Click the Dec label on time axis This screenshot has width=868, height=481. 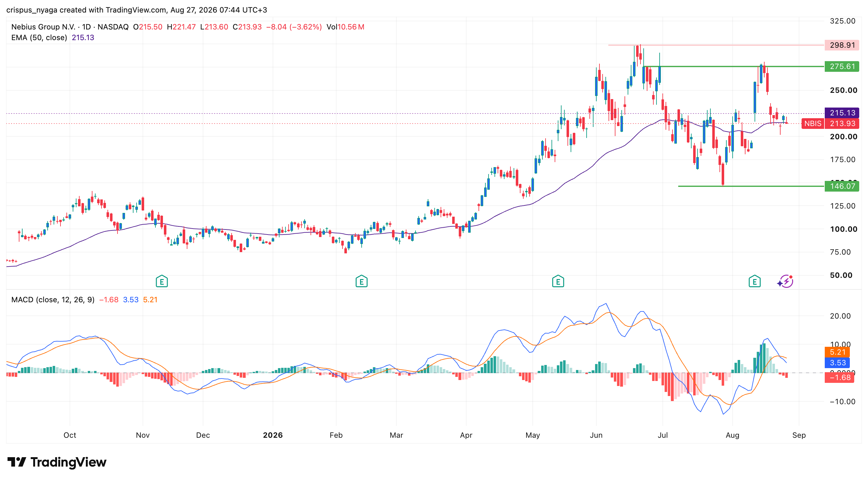[203, 435]
